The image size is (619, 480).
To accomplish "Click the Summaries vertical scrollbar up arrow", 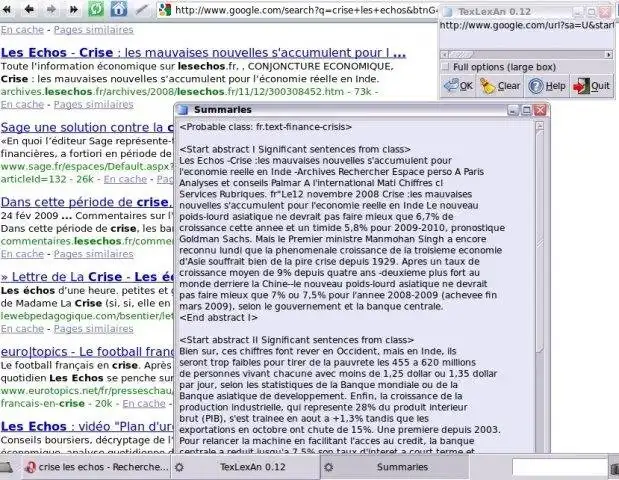I will pos(539,126).
